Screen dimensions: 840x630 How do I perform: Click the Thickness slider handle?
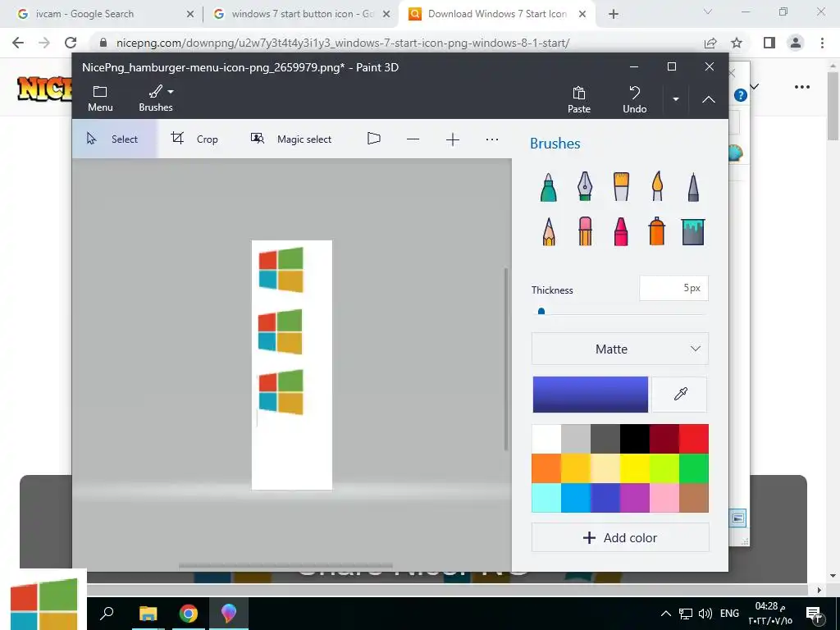(541, 311)
